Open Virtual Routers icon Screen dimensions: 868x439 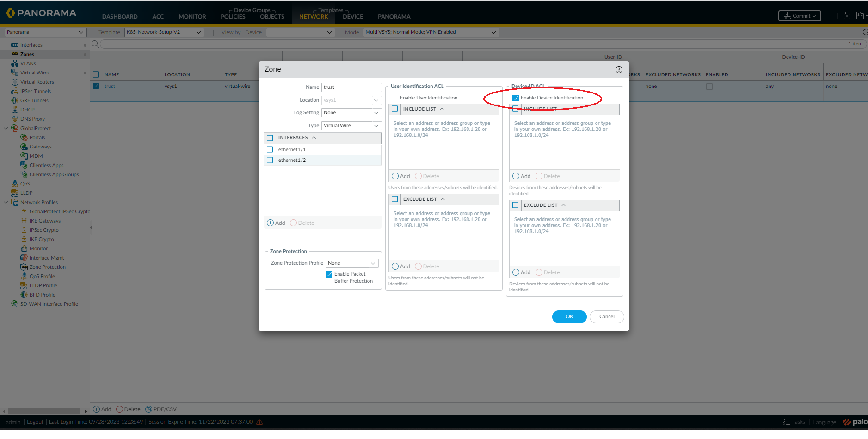coord(15,82)
